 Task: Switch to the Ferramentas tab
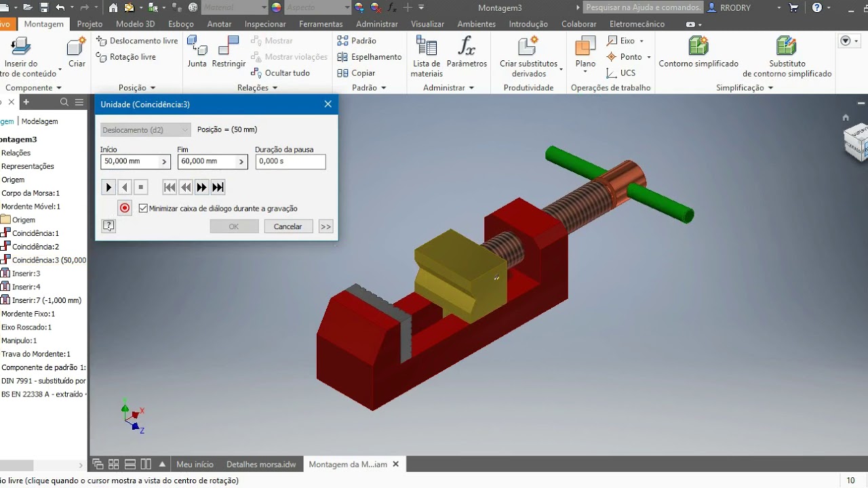(321, 24)
